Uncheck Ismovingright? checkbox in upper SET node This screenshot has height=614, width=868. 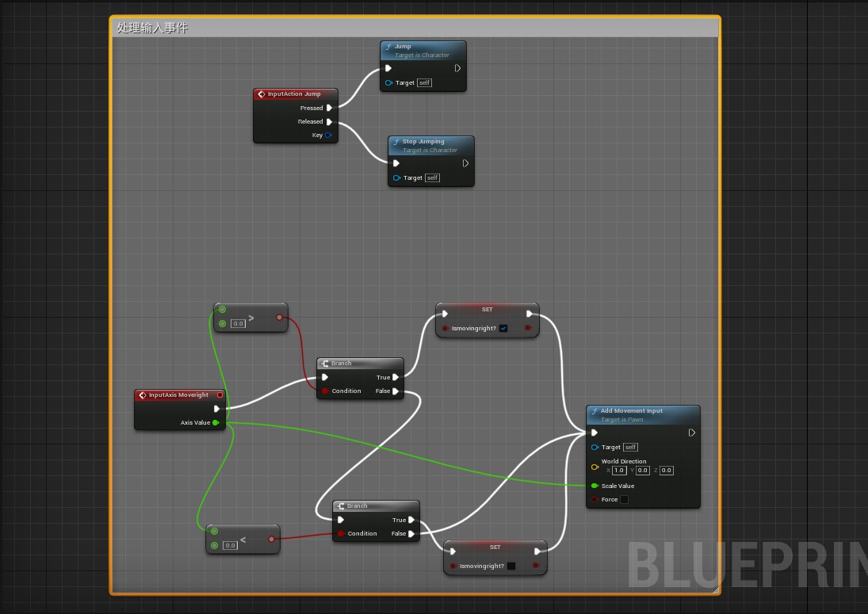click(503, 328)
